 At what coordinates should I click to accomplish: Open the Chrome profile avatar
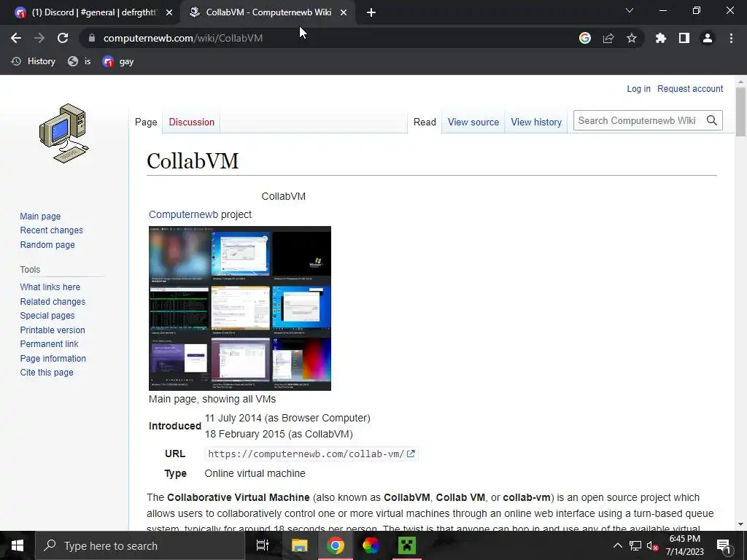[708, 38]
